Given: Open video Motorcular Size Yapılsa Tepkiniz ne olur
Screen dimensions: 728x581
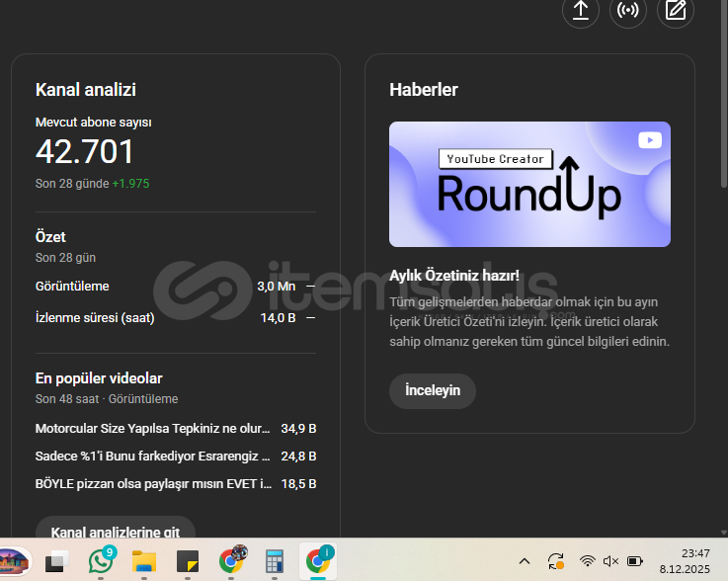Looking at the screenshot, I should coord(152,428).
